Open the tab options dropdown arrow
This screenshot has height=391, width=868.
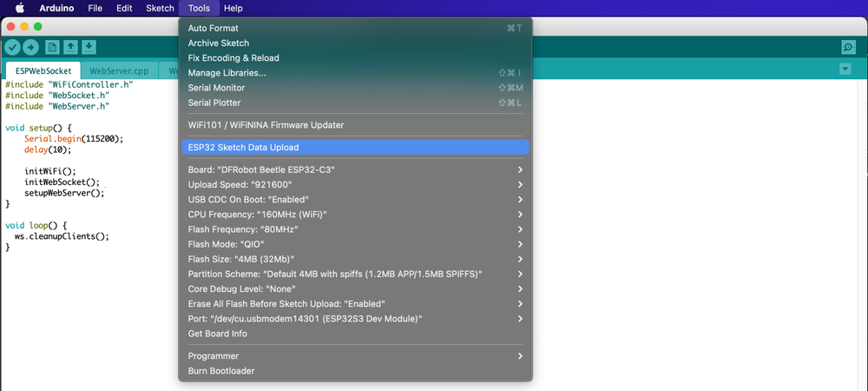coord(845,69)
